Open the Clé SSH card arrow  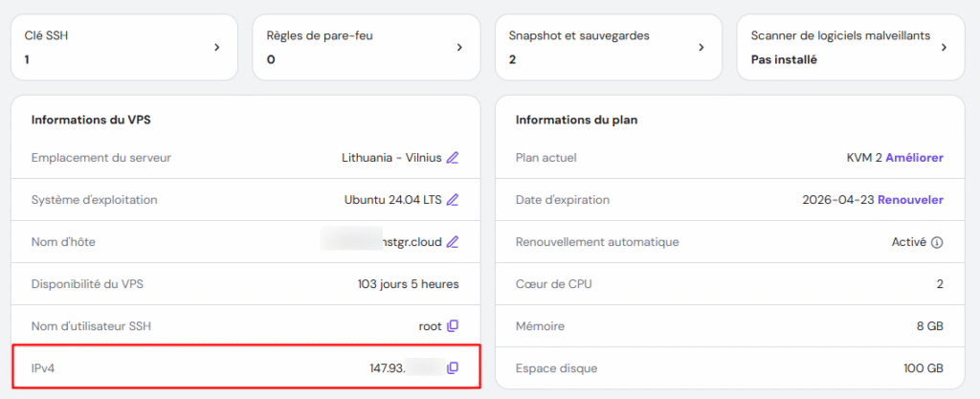coord(217,47)
